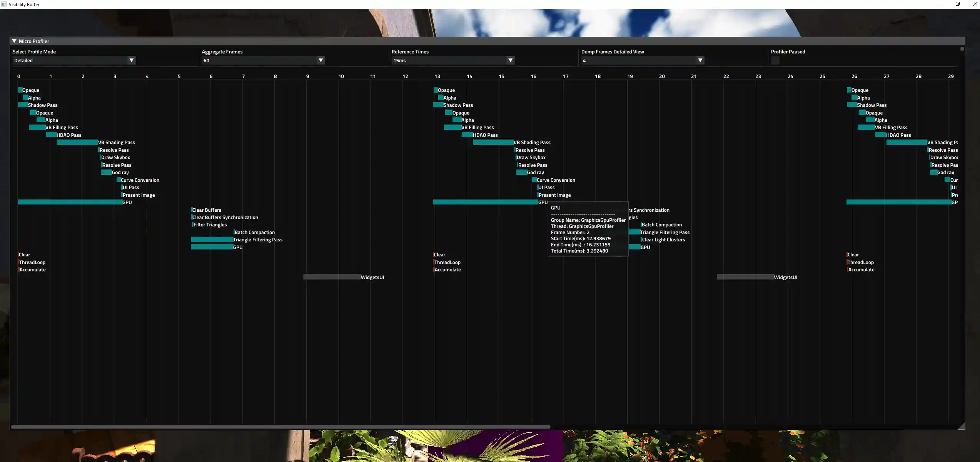Select the first WidgetsUI gray bar
The width and height of the screenshot is (980, 462).
(332, 277)
